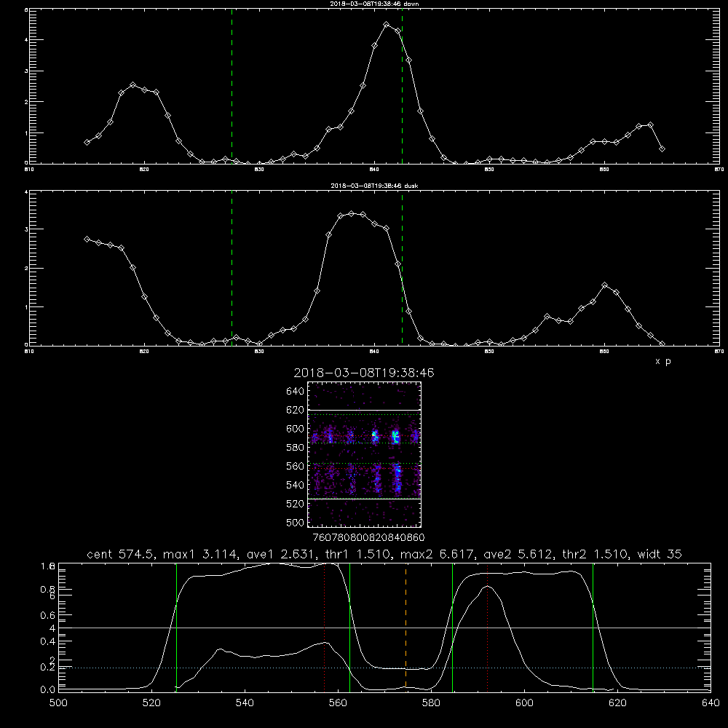Click the 760780800820840860 x-axis label under the image
Image resolution: width=728 pixels, height=728 pixels.
pyautogui.click(x=368, y=538)
